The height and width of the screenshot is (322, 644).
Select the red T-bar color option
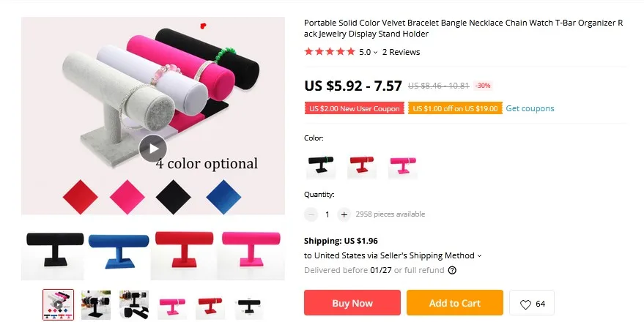362,166
